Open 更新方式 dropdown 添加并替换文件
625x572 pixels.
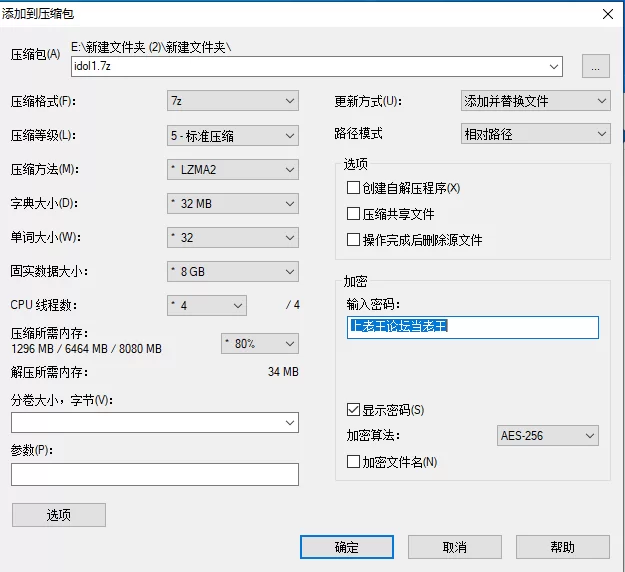534,101
